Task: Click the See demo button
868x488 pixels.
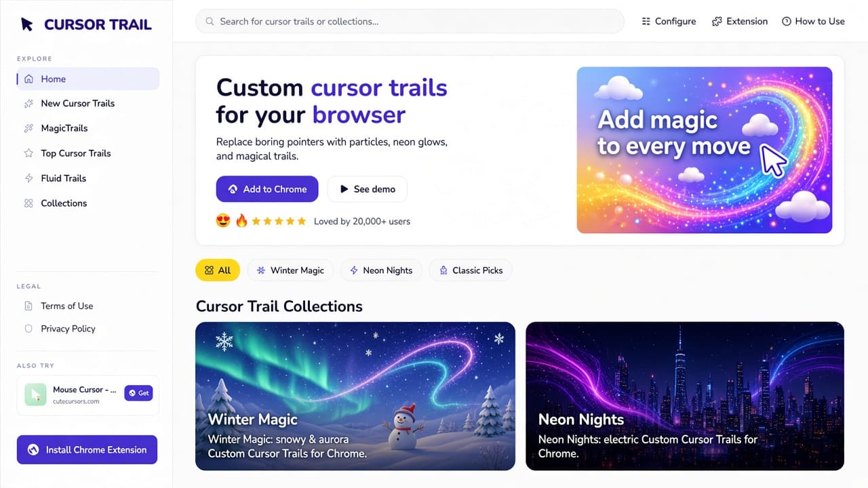Action: 368,189
